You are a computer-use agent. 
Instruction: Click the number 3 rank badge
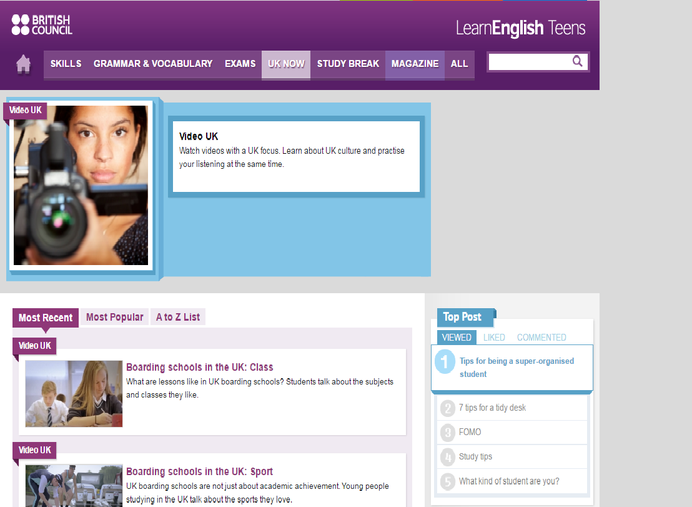click(x=448, y=432)
